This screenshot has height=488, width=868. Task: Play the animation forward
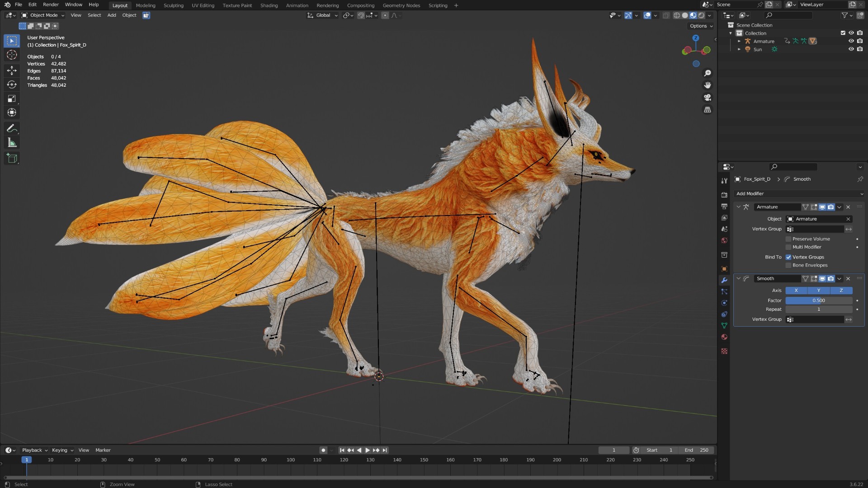pos(367,450)
